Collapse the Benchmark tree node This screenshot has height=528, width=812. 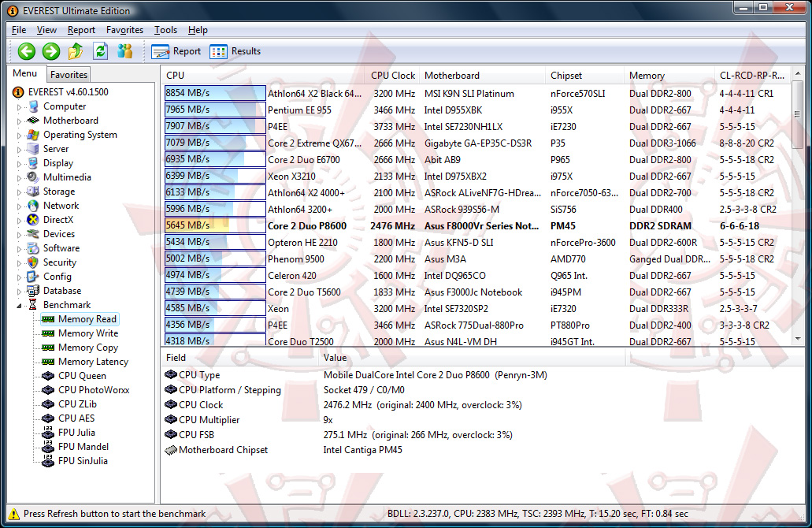(19, 306)
